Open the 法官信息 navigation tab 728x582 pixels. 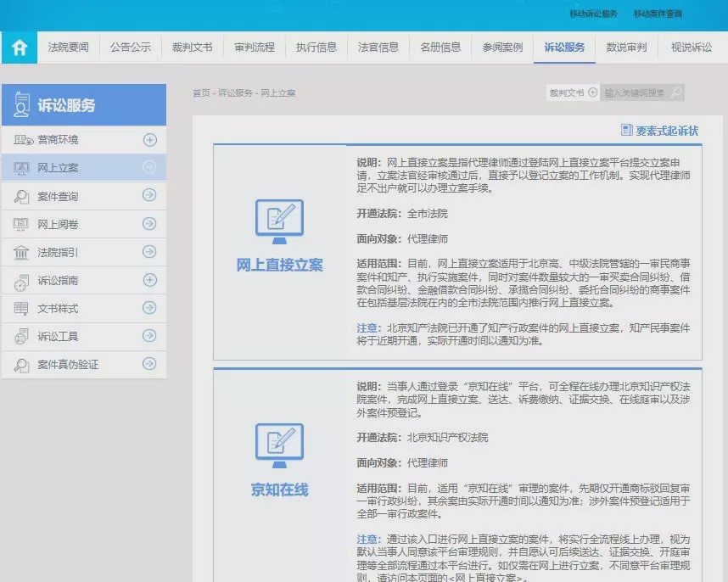pos(378,48)
